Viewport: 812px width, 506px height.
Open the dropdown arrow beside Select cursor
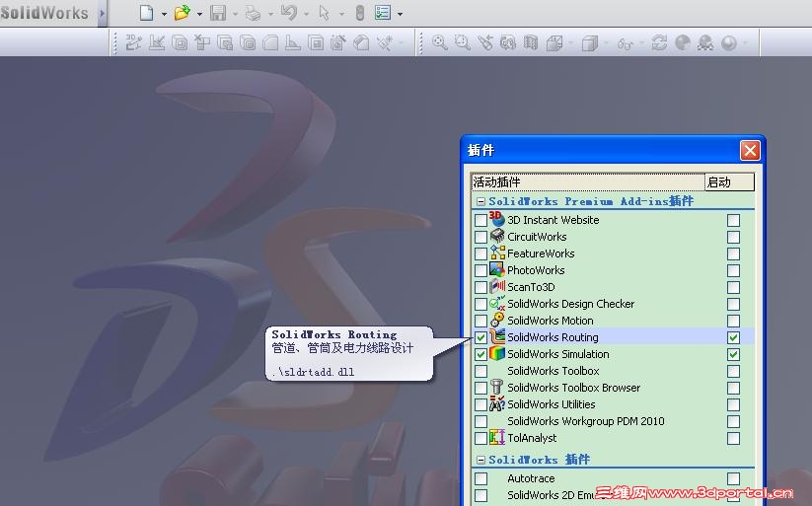[x=341, y=14]
